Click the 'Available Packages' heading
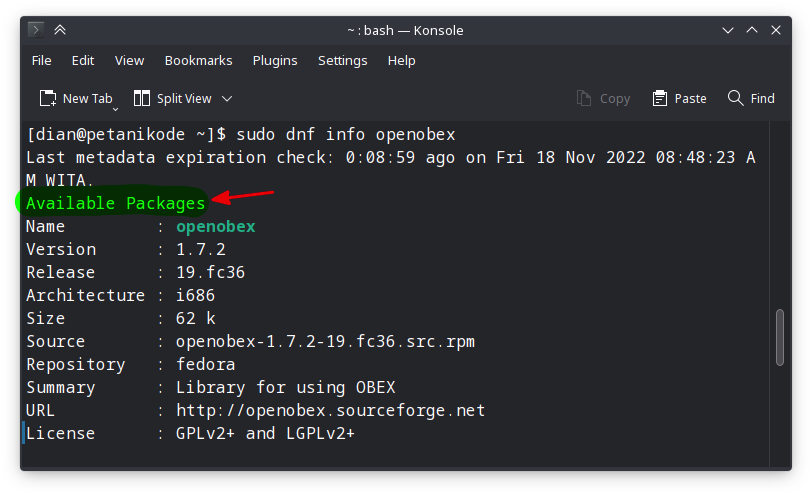Image resolution: width=812 pixels, height=495 pixels. click(x=115, y=203)
